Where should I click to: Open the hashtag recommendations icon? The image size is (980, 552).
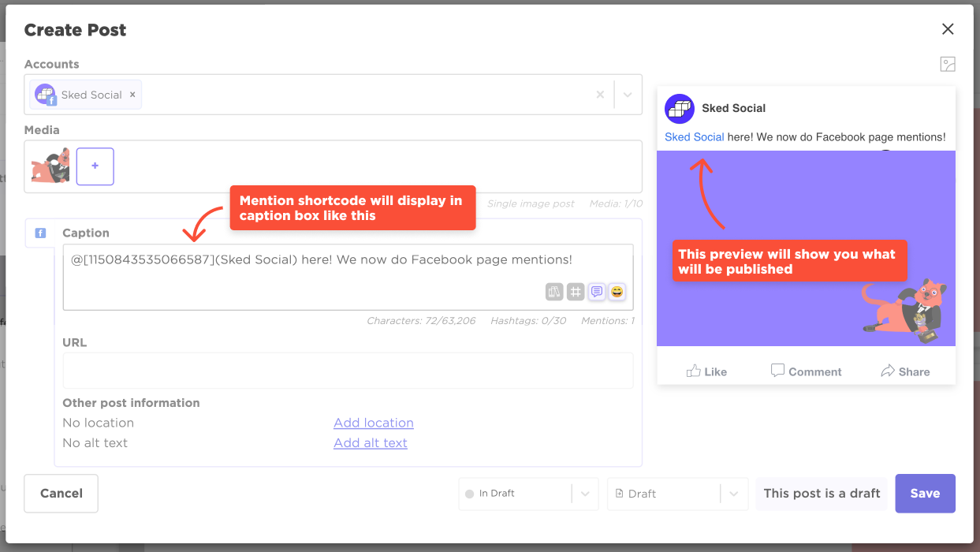(x=576, y=292)
